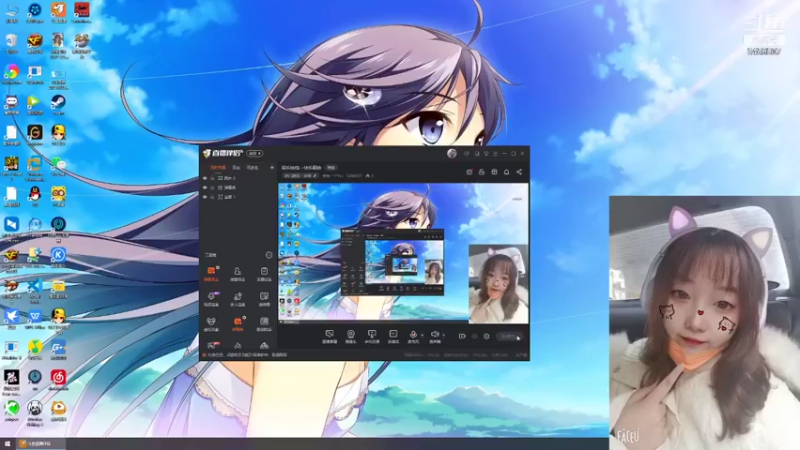Toggle the lock of the second source row
Image resolution: width=800 pixels, height=450 pixels.
(212, 187)
